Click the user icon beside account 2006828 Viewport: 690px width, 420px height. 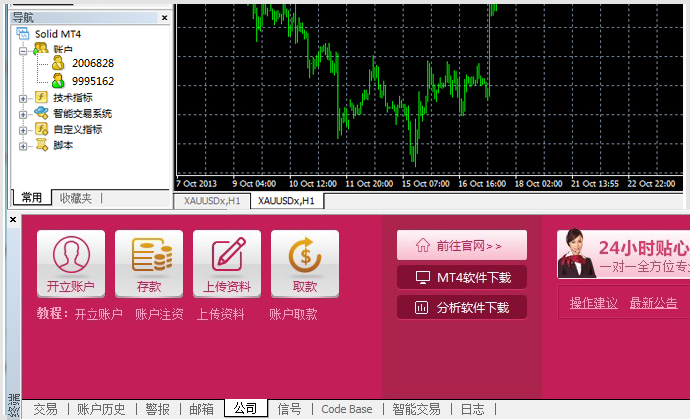[58, 63]
